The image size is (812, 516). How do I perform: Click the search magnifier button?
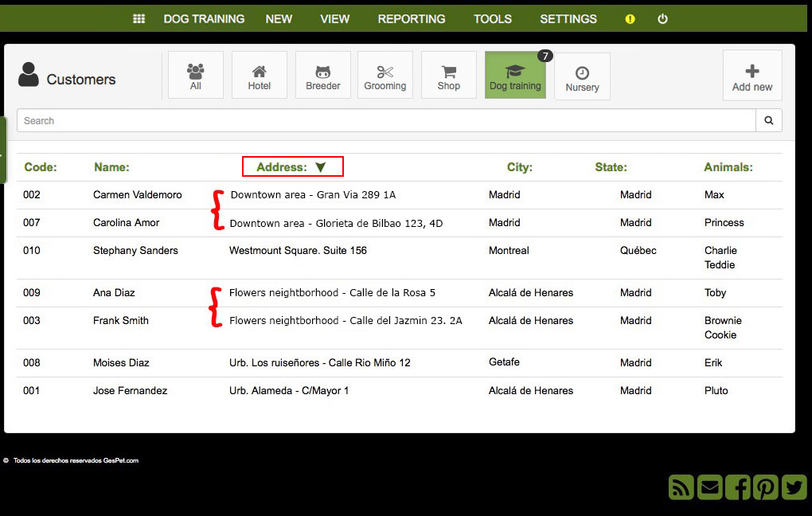pyautogui.click(x=768, y=121)
